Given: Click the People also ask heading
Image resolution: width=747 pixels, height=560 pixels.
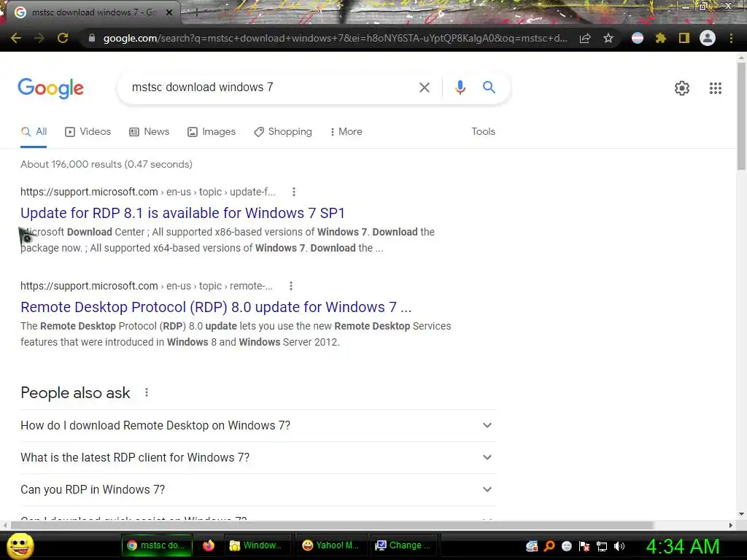Looking at the screenshot, I should coord(75,393).
